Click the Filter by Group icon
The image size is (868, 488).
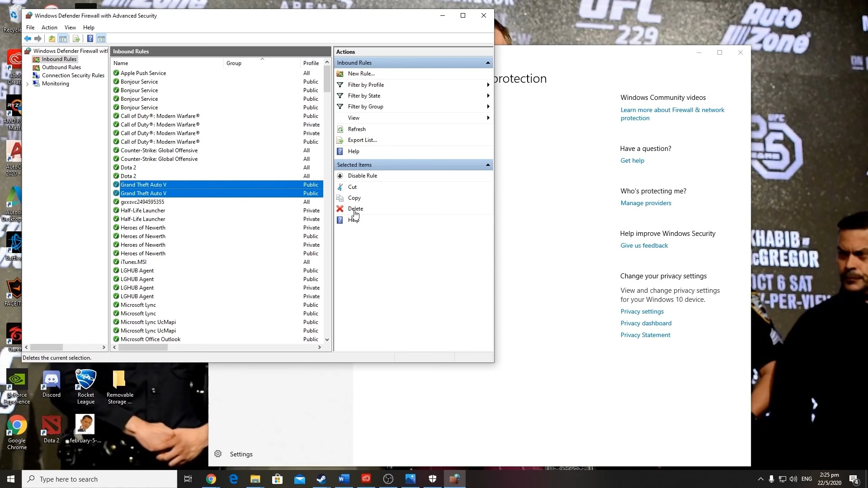click(x=340, y=107)
